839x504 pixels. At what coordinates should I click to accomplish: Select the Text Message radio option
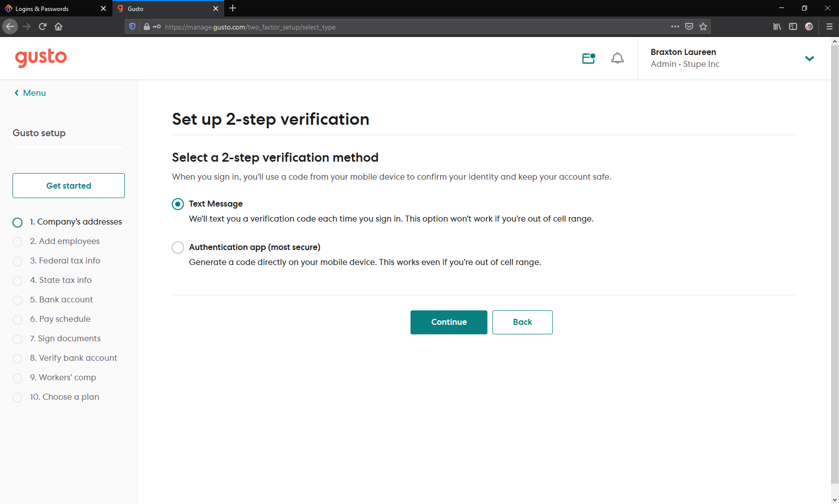[x=178, y=204]
